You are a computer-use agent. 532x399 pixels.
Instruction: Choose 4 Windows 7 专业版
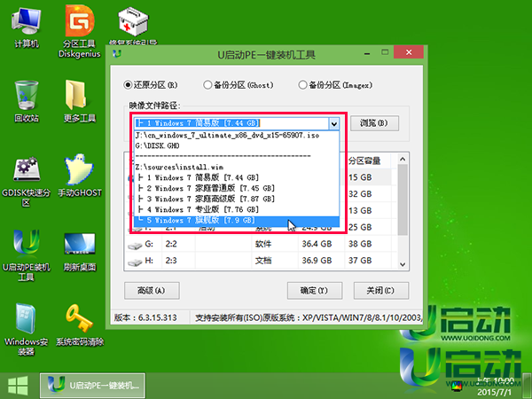[x=237, y=209]
